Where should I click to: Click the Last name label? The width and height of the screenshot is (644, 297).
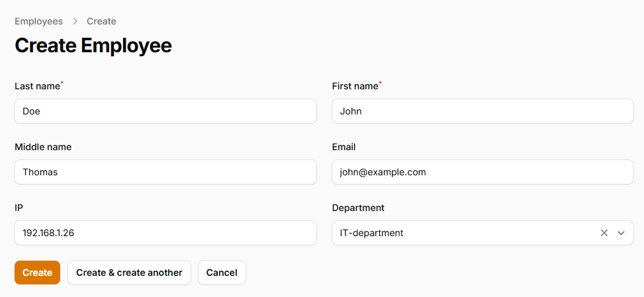coord(37,86)
